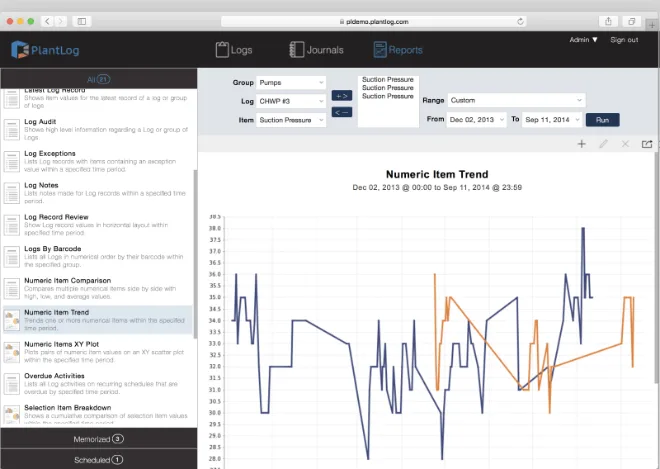Expand the Memorized reports section

(x=98, y=439)
